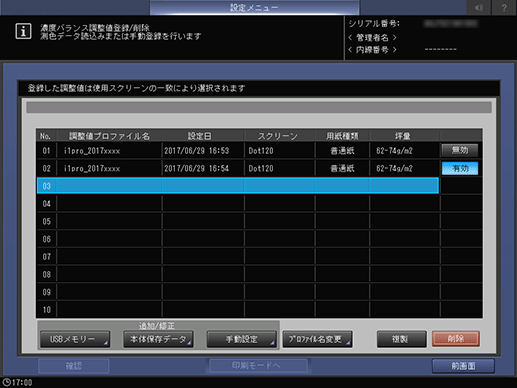Select empty row 10
517x388 pixels.
(x=238, y=309)
